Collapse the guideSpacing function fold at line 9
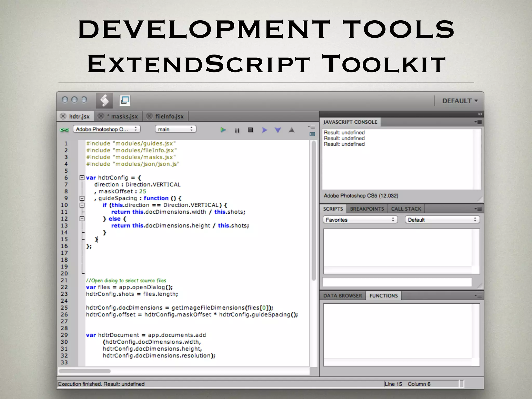This screenshot has height=399, width=532. 82,198
